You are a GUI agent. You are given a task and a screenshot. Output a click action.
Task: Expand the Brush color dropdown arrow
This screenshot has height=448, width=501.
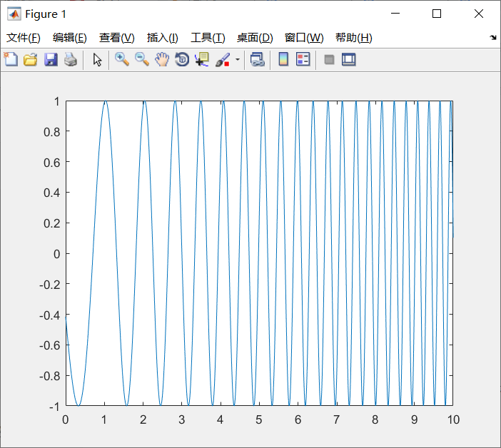click(x=238, y=59)
